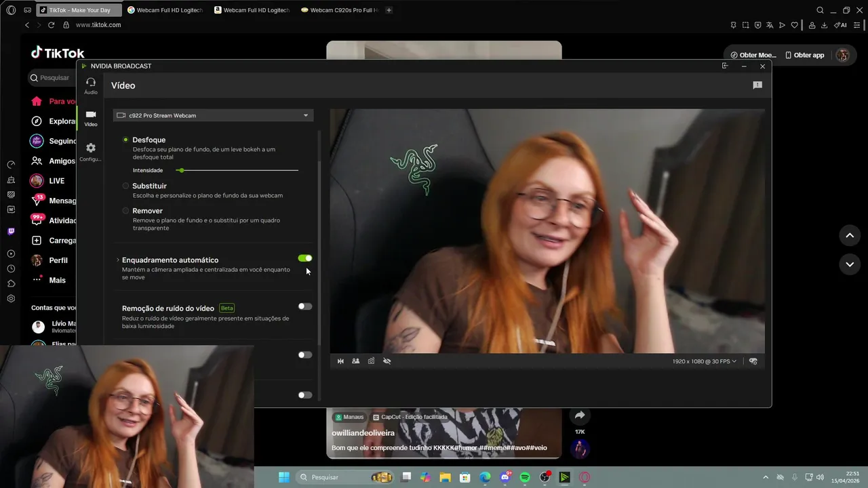This screenshot has height=488, width=868.
Task: Turn off the Enquadramento automático switch
Action: [305, 258]
